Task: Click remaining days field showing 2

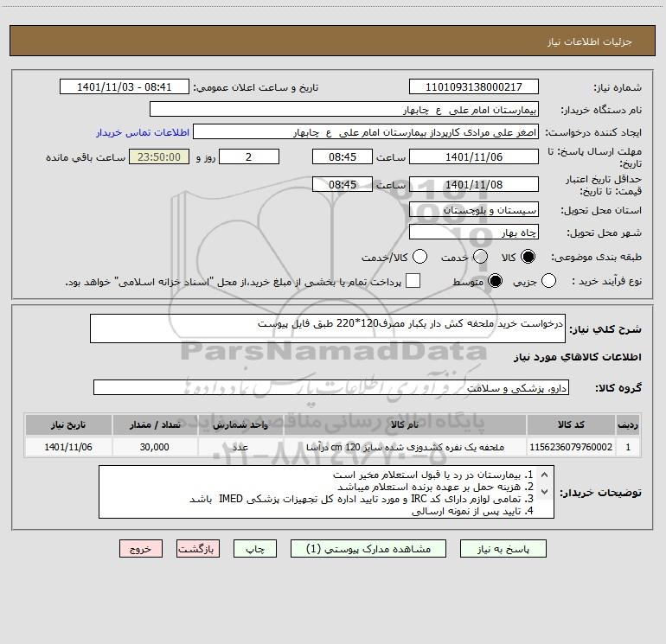Action: pos(249,156)
